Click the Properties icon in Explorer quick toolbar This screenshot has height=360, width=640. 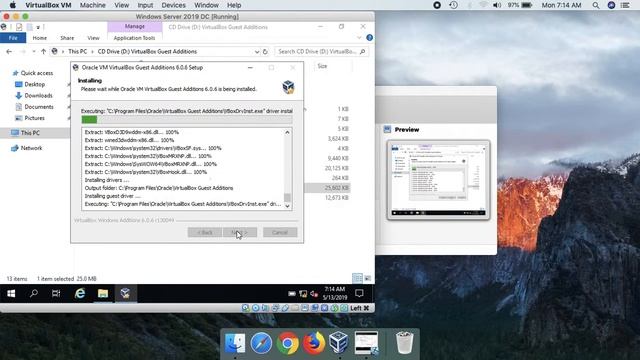pyautogui.click(x=19, y=27)
